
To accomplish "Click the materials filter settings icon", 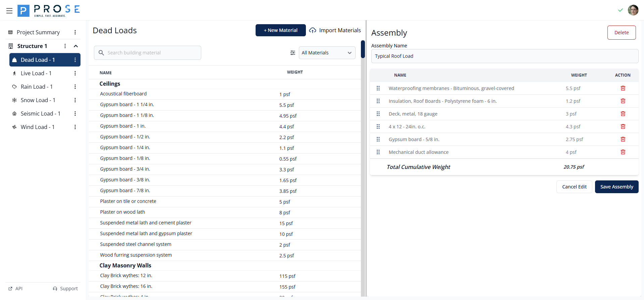I will (292, 53).
